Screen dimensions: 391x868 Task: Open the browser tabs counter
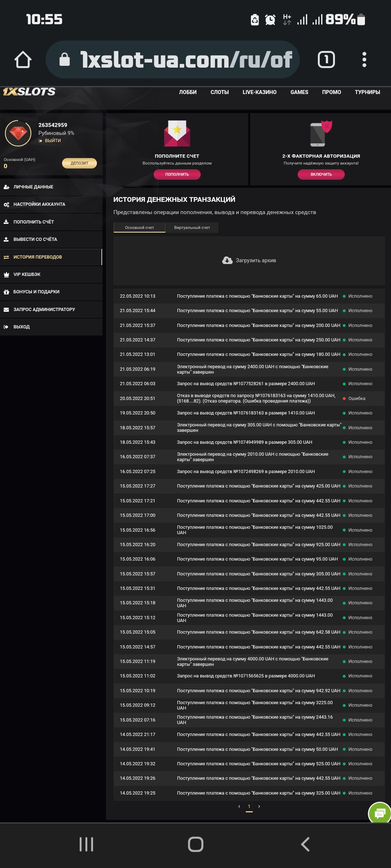tap(326, 60)
